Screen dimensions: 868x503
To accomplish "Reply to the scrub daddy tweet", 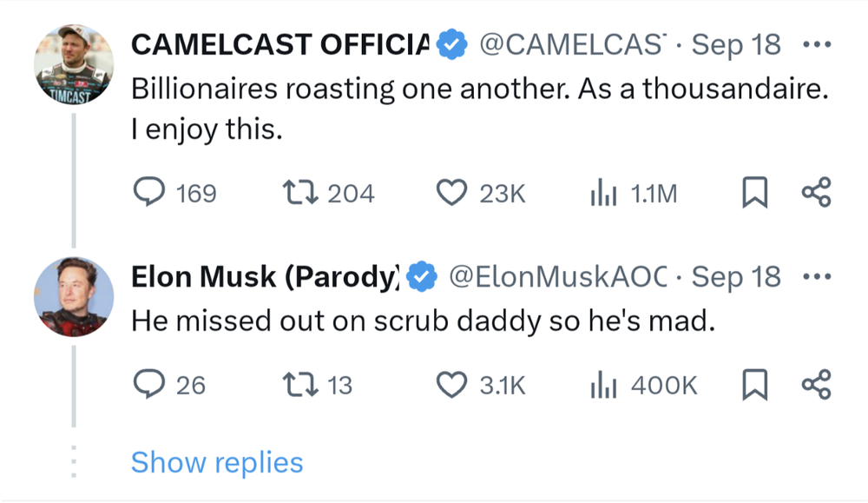I will (152, 385).
